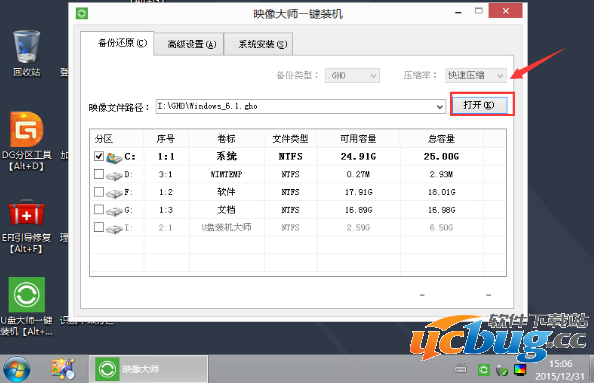Click the I: drive icon

click(114, 229)
